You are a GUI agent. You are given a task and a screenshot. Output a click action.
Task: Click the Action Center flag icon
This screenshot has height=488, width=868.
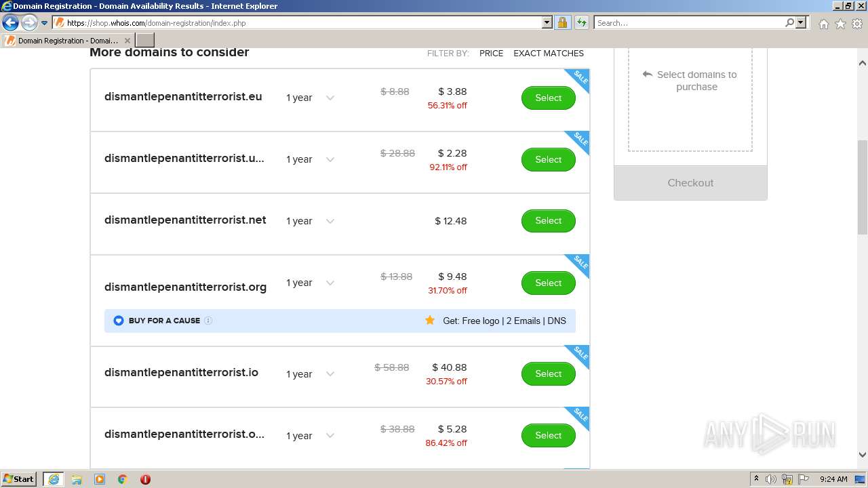coord(804,479)
